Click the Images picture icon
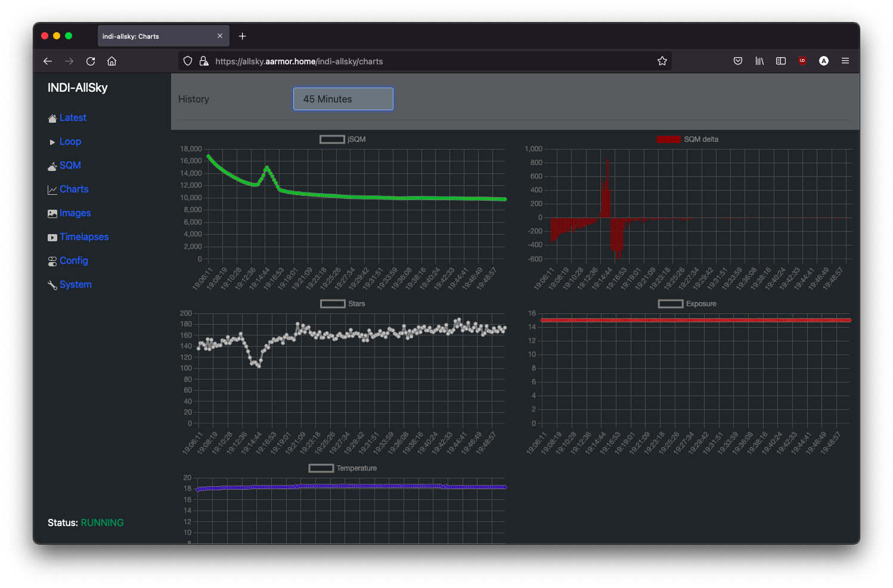 [x=52, y=214]
